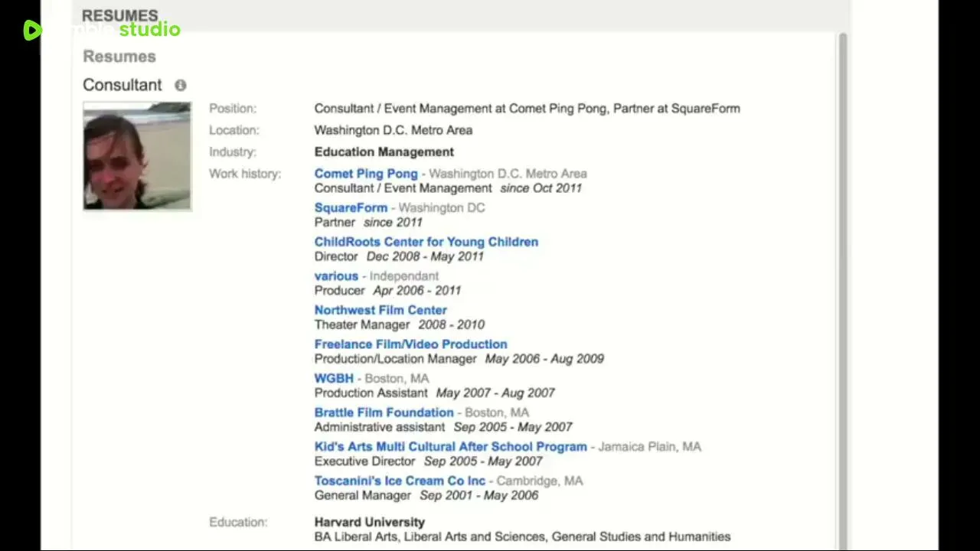Select 'Theater Manager 2008 - 2010' line
Screen dimensions: 980x551
(x=399, y=324)
